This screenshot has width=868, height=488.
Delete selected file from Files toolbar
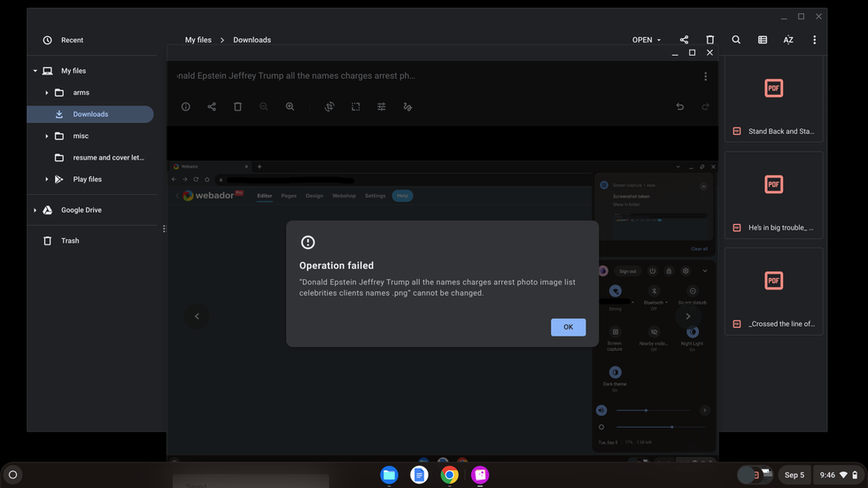(x=710, y=40)
